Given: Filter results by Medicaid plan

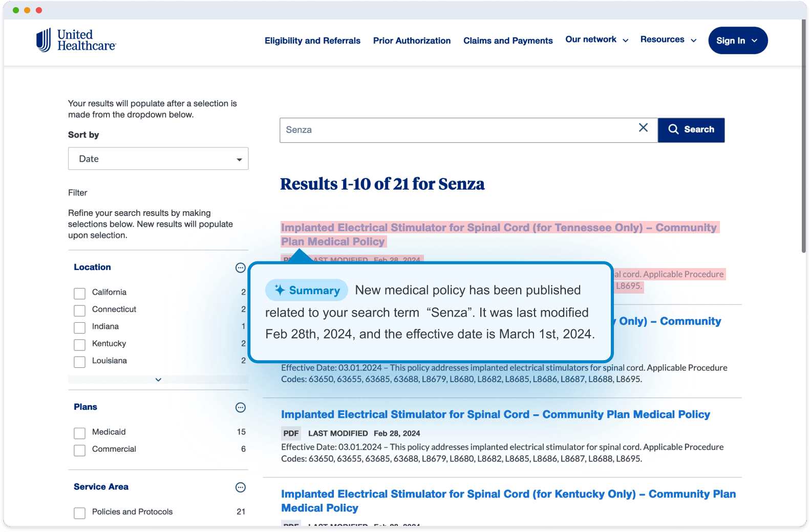Looking at the screenshot, I should 79,433.
